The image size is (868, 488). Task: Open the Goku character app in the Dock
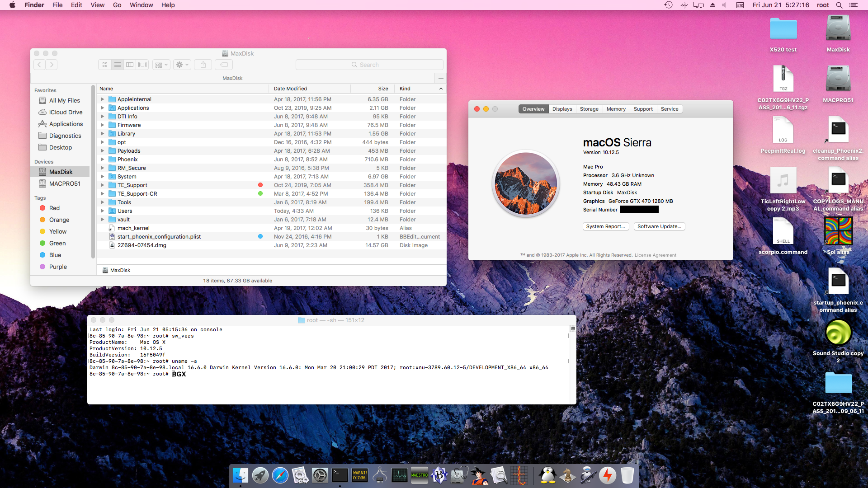pos(479,475)
